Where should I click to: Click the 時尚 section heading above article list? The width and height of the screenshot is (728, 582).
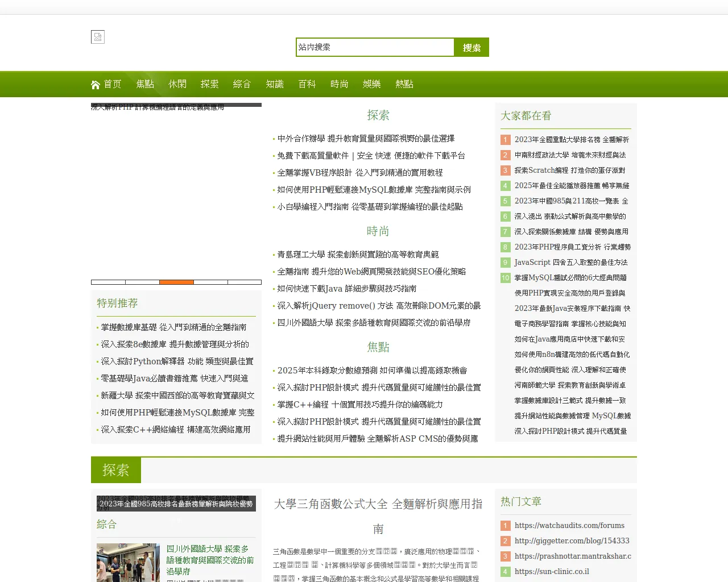pos(378,231)
